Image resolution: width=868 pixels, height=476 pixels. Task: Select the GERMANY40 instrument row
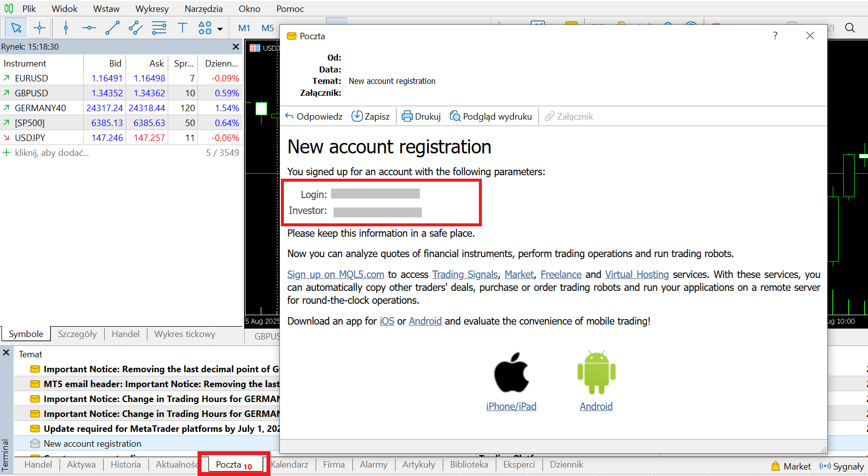coord(121,108)
